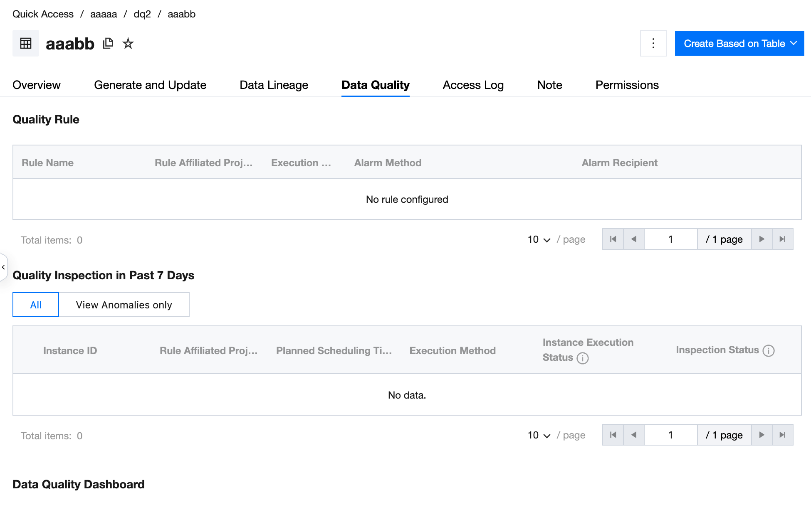
Task: Open inspection list page size dropdown
Action: click(x=539, y=435)
